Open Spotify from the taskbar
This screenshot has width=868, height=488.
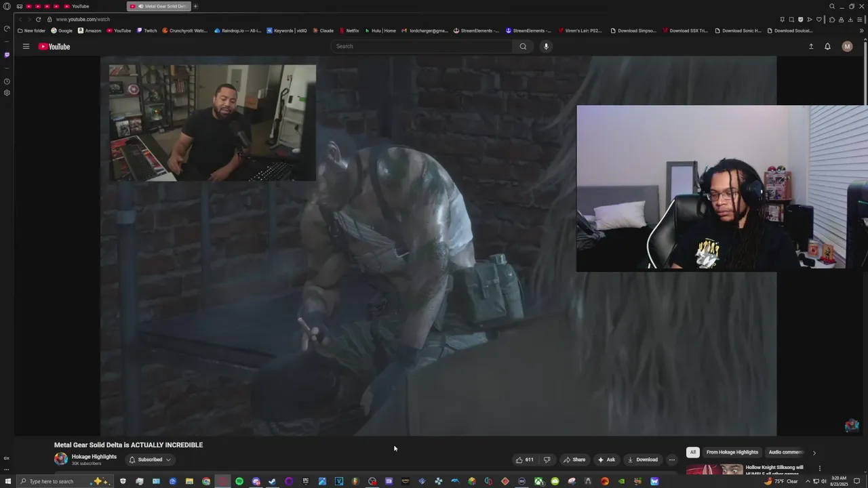pos(239,481)
